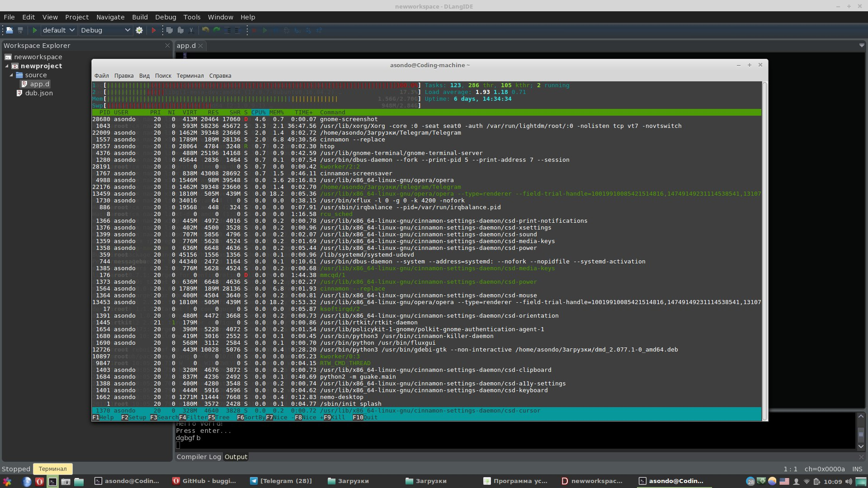This screenshot has height=488, width=868.
Task: Click the Redo green arrow icon
Action: tap(217, 30)
